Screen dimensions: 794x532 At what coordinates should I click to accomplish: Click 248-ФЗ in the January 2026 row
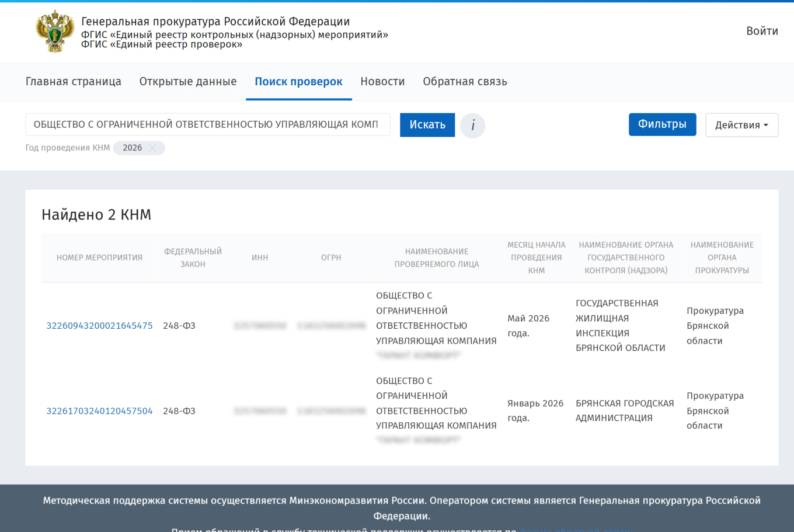[x=179, y=411]
